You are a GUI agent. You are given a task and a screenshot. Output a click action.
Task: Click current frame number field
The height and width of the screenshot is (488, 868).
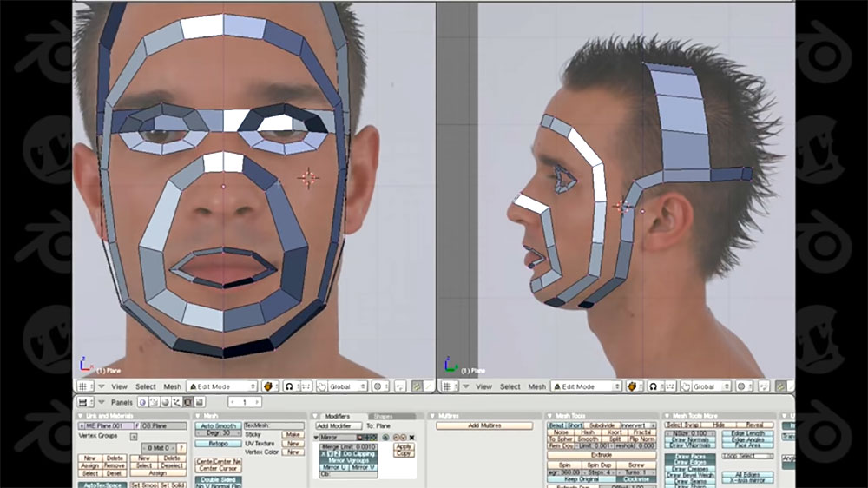(244, 402)
